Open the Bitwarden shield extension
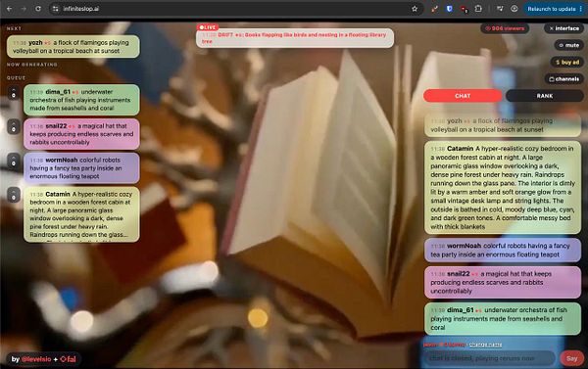This screenshot has width=588, height=369. (x=449, y=9)
